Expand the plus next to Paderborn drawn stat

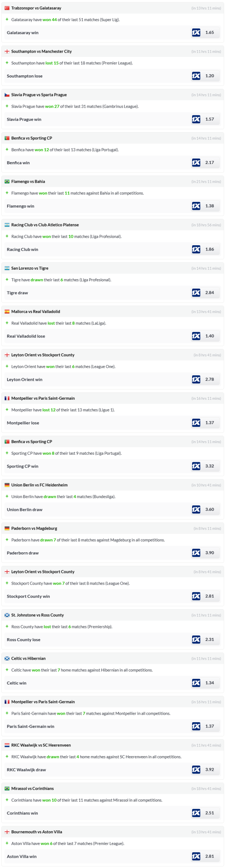[x=7, y=539]
